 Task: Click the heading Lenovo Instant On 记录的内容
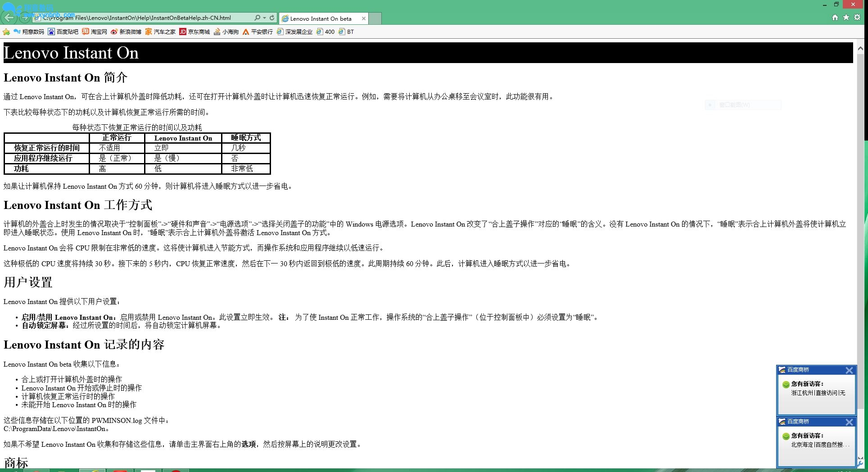(x=84, y=345)
